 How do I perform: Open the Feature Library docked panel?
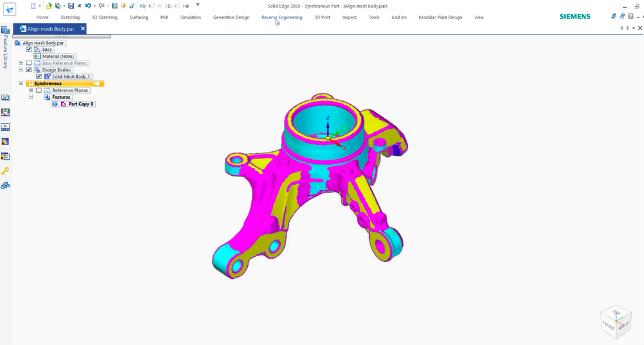[x=5, y=48]
